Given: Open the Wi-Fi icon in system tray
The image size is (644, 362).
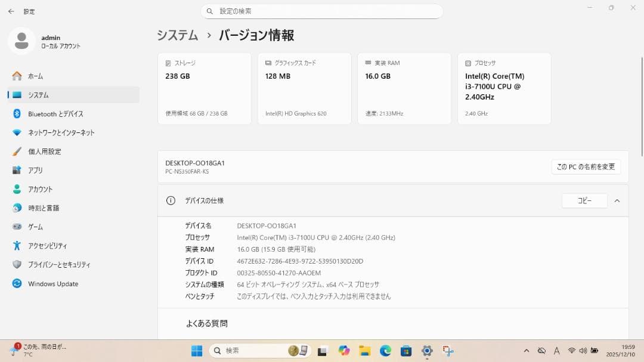Looking at the screenshot, I should [572, 351].
